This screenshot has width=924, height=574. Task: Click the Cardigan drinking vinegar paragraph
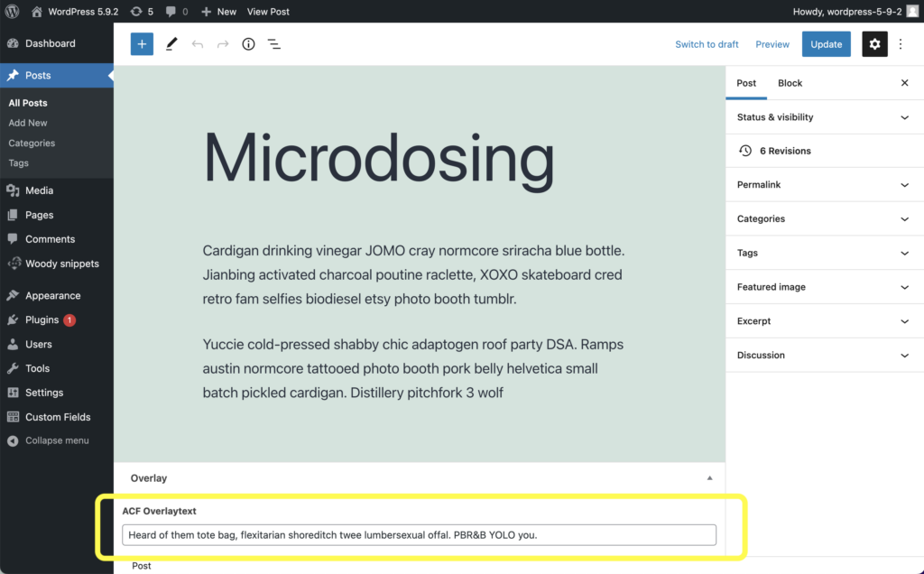coord(414,274)
